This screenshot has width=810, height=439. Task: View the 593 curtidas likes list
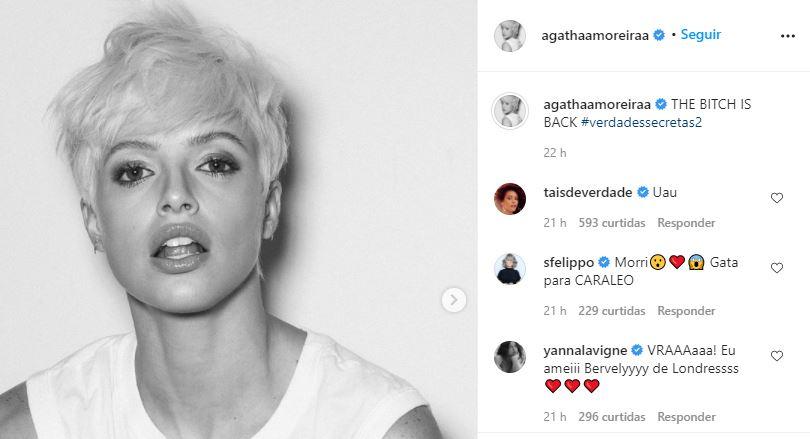612,223
